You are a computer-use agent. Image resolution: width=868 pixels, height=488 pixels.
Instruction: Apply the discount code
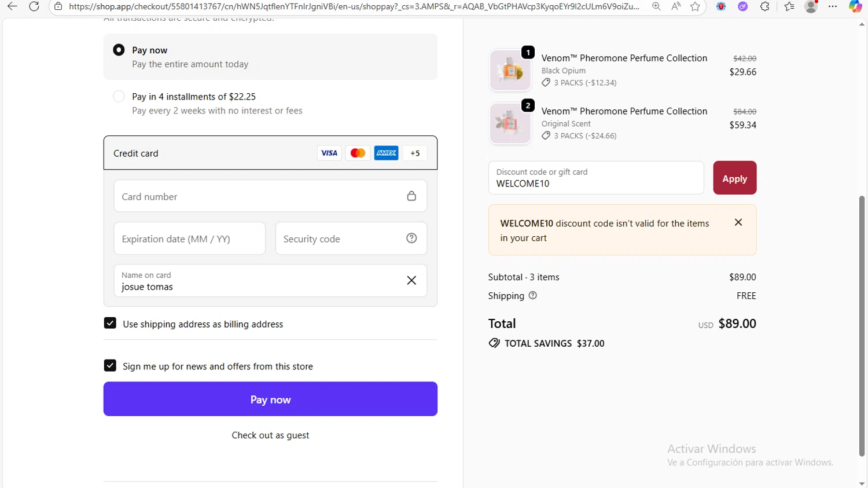pos(735,178)
